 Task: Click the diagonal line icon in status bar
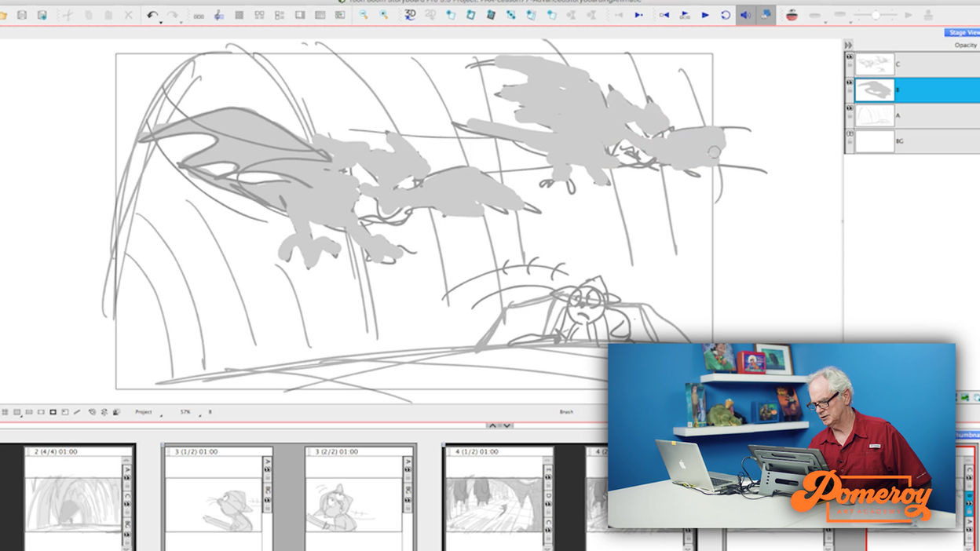click(77, 412)
